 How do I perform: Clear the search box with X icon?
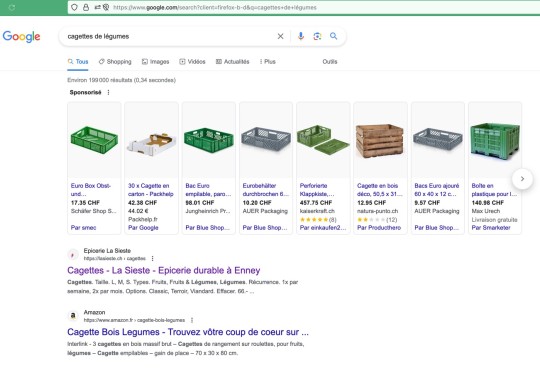click(280, 36)
